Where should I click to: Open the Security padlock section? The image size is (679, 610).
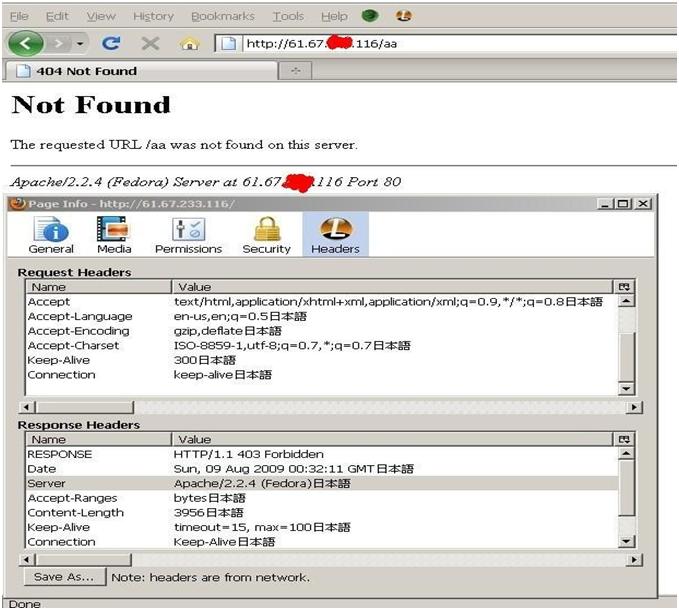266,236
